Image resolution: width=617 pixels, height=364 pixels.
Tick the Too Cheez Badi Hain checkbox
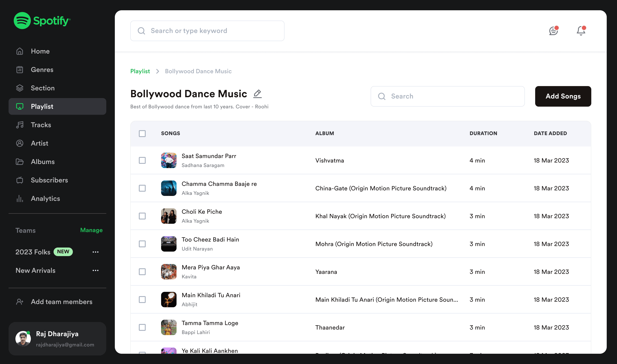tap(142, 244)
